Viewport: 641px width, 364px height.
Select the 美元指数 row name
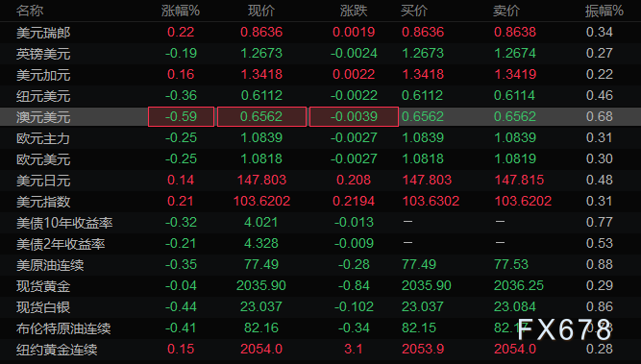tap(43, 202)
